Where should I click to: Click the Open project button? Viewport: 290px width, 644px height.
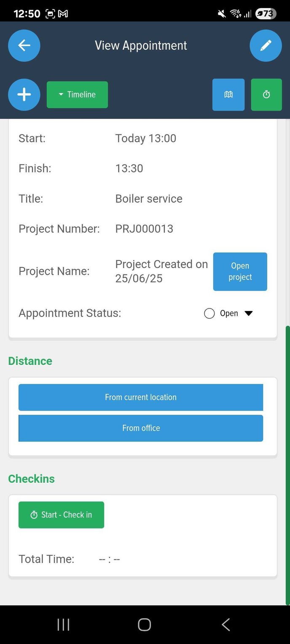point(240,272)
